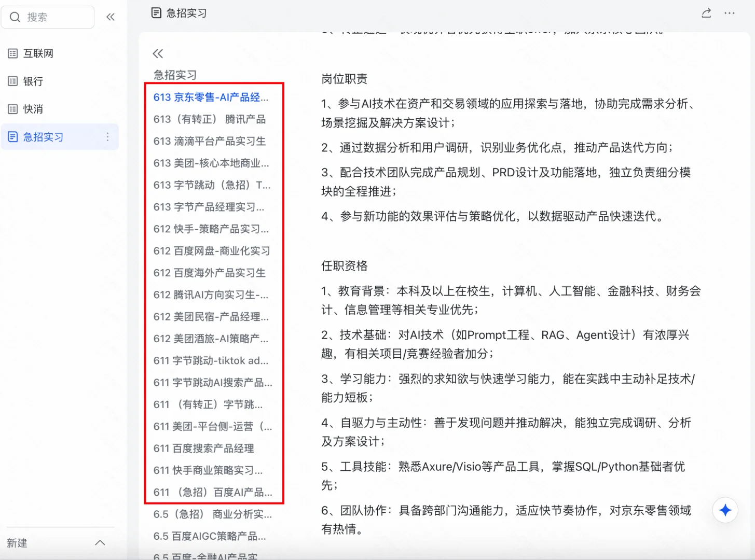
Task: Jump to 612 百度网盘-商业化实习
Action: coord(212,251)
